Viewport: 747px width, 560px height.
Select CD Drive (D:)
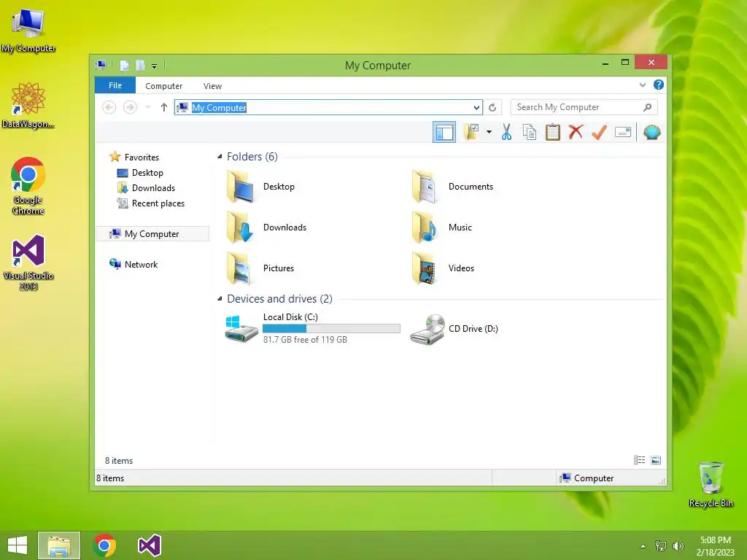(454, 329)
